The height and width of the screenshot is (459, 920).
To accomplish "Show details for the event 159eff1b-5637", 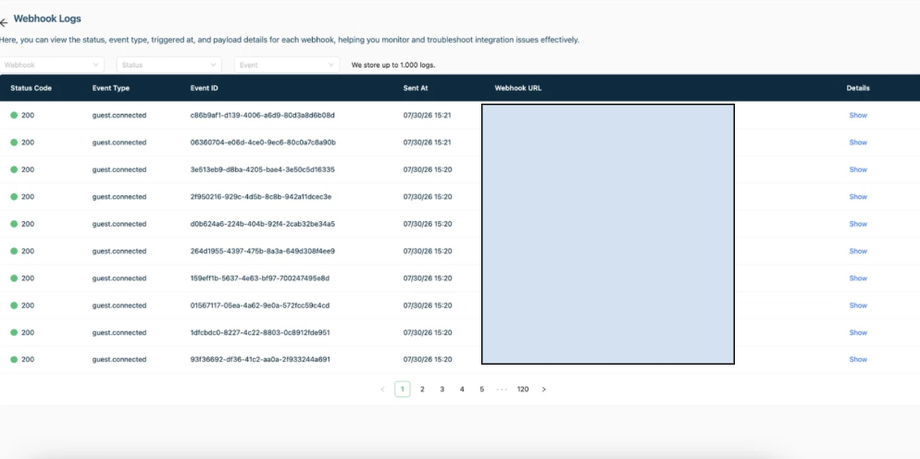I will [x=858, y=278].
